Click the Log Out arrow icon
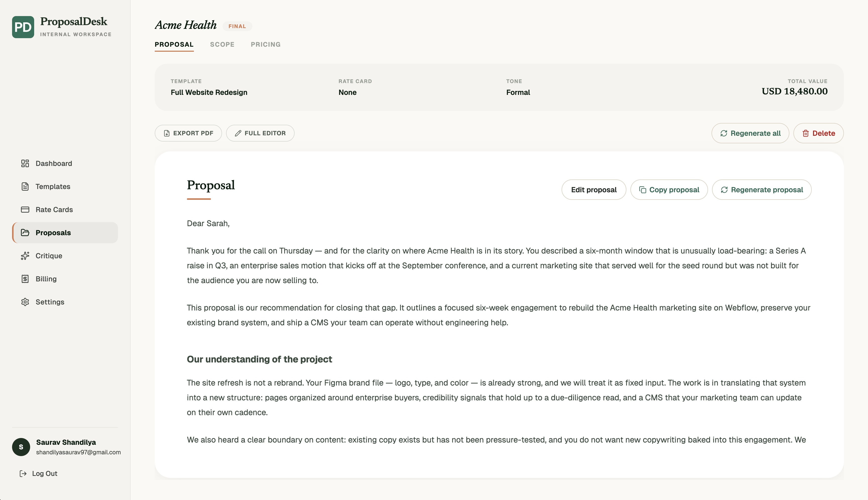Screen dimensions: 868x500 tap(23, 474)
